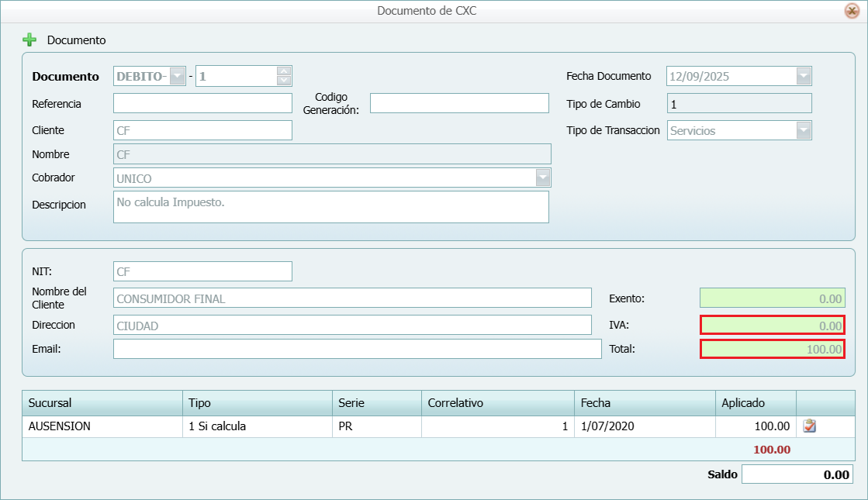
Task: Select the Email input field
Action: [x=357, y=349]
